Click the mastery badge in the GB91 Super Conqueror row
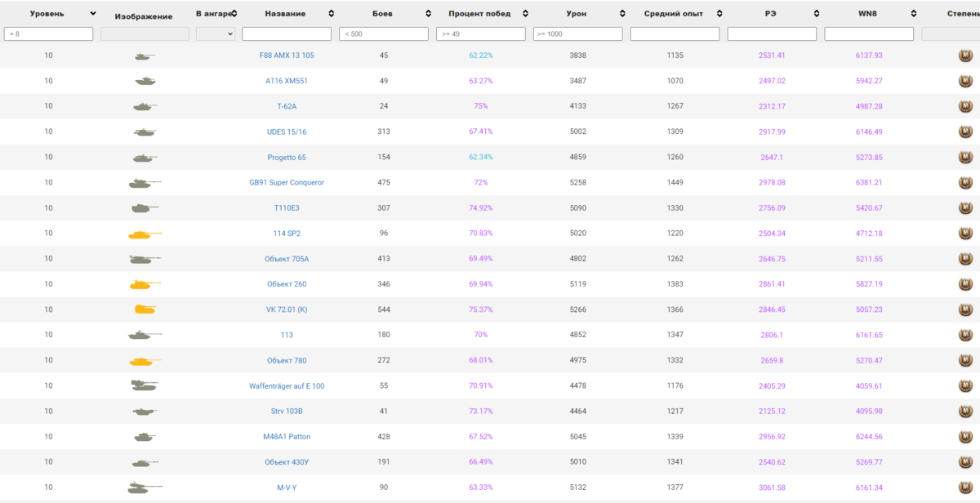The image size is (980, 503). (x=966, y=182)
